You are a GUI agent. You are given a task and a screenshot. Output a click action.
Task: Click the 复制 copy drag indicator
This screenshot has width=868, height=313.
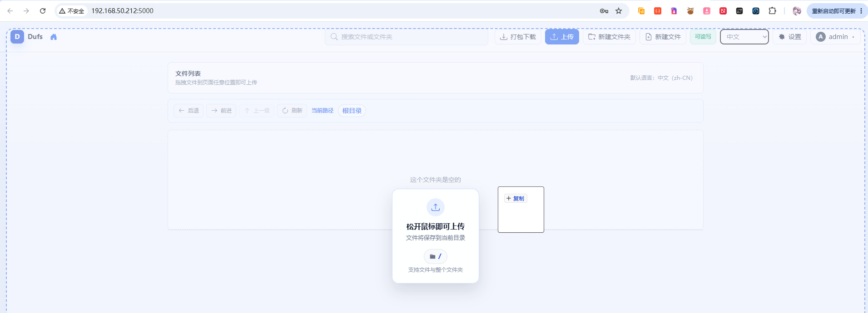pos(516,198)
